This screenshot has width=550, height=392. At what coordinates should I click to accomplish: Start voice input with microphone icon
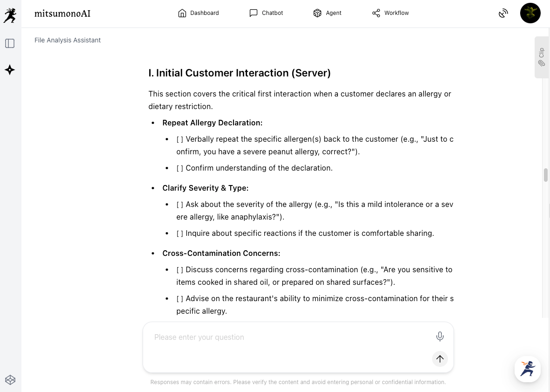tap(440, 337)
